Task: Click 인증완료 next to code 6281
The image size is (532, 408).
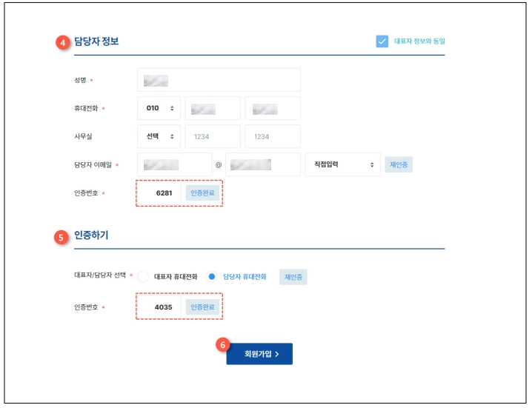Action: pos(202,193)
